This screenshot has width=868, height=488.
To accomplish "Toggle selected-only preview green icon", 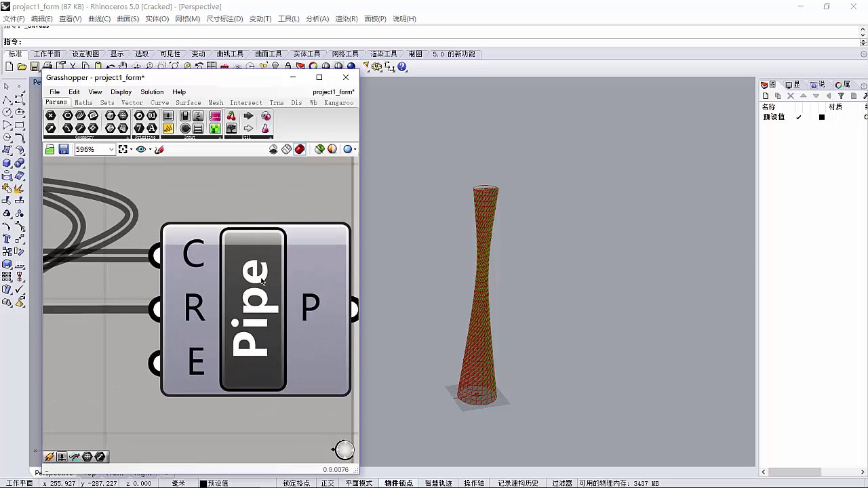I will [319, 149].
